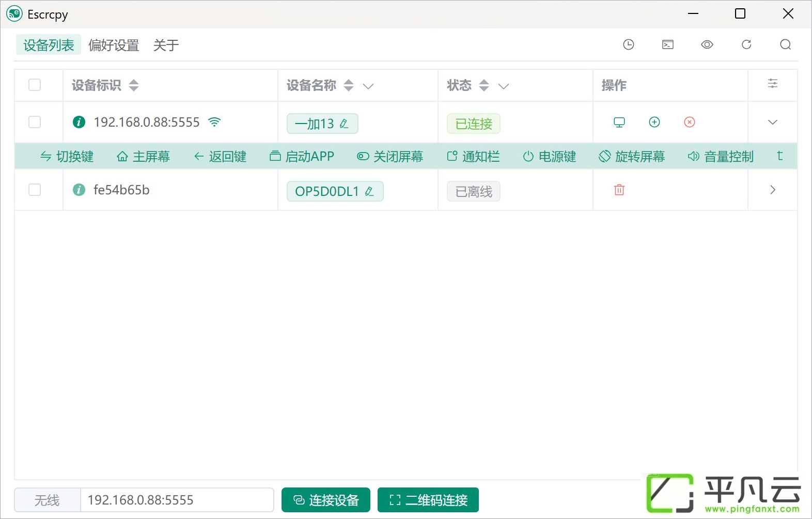The height and width of the screenshot is (519, 812).
Task: Click the 无线 label prefix
Action: click(x=47, y=500)
